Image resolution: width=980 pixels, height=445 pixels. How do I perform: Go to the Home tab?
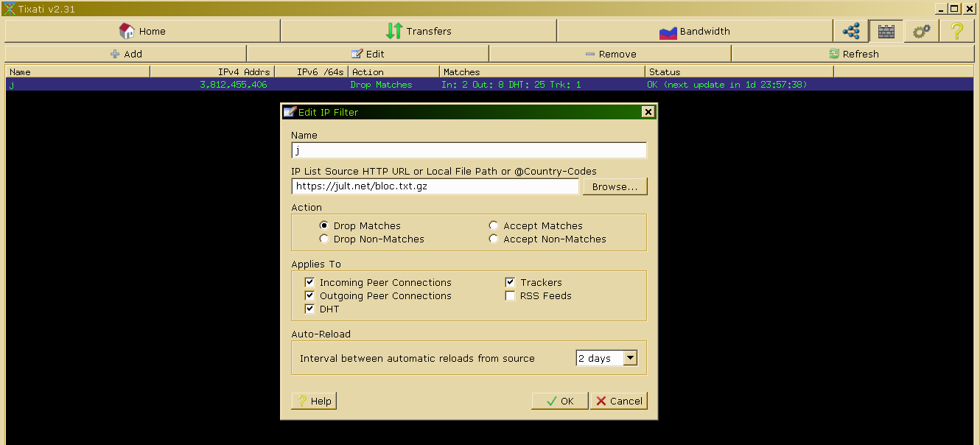pos(142,32)
